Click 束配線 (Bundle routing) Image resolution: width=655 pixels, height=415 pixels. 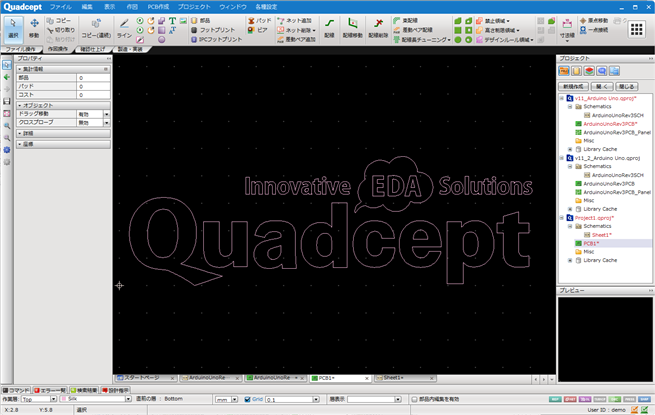pyautogui.click(x=406, y=20)
